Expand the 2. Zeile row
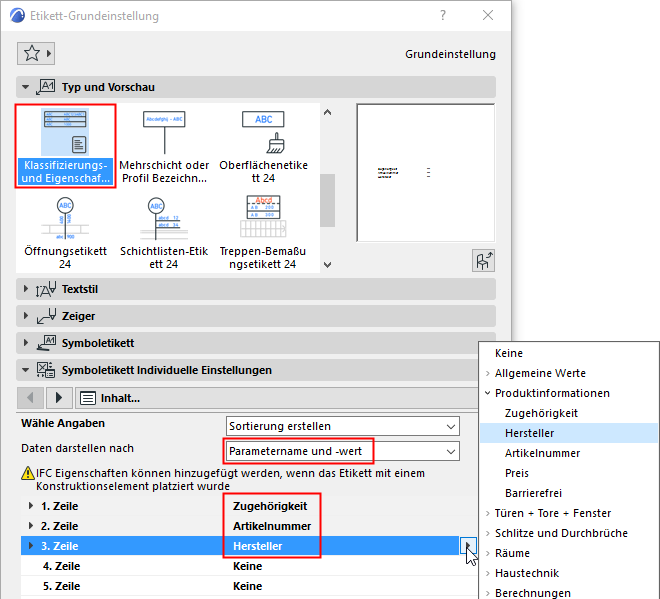This screenshot has width=660, height=599. 31,526
